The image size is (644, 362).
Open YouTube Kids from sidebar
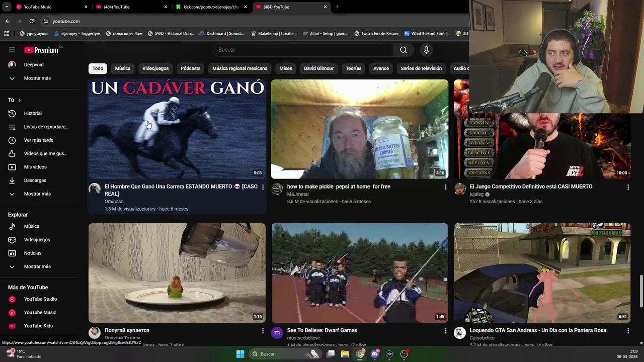tap(38, 326)
